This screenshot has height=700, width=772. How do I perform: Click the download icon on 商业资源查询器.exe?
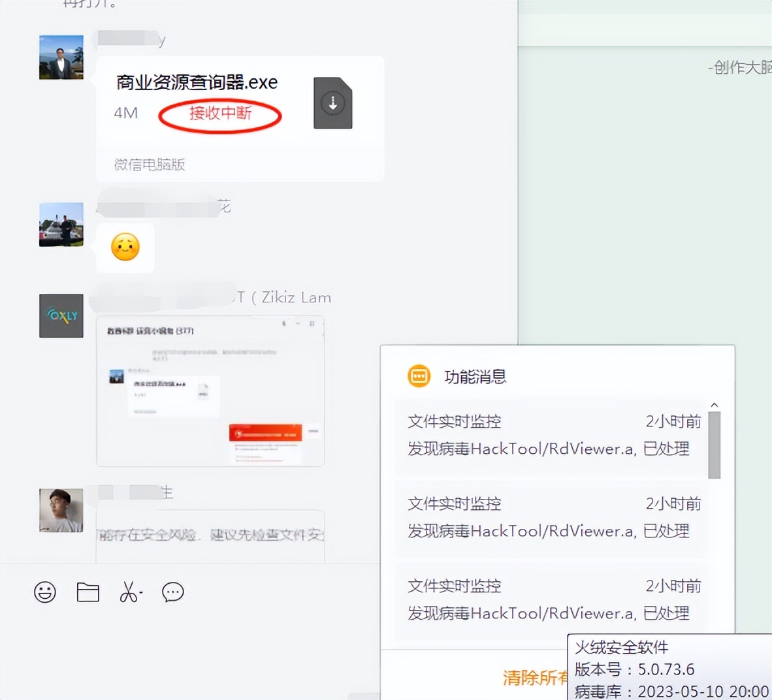point(332,103)
